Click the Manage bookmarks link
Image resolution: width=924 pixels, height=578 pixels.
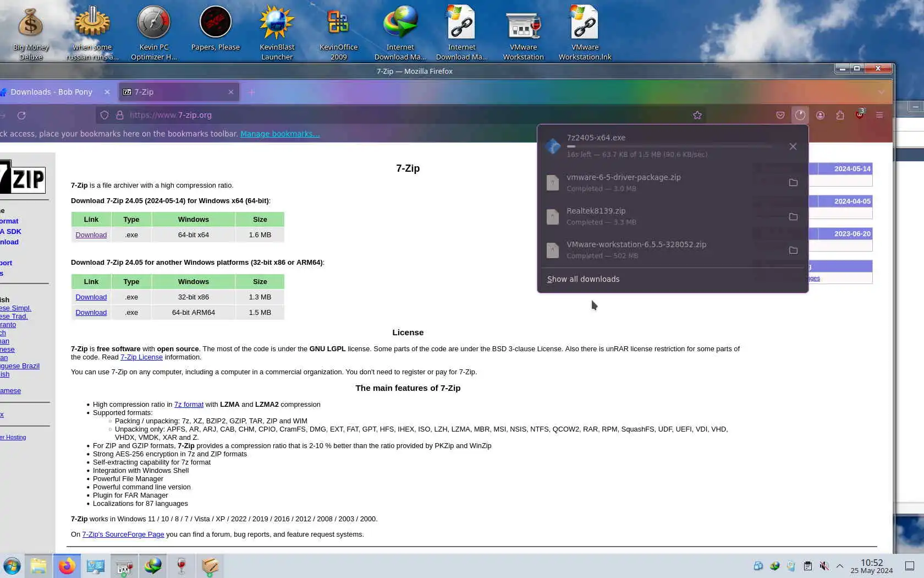click(x=280, y=134)
